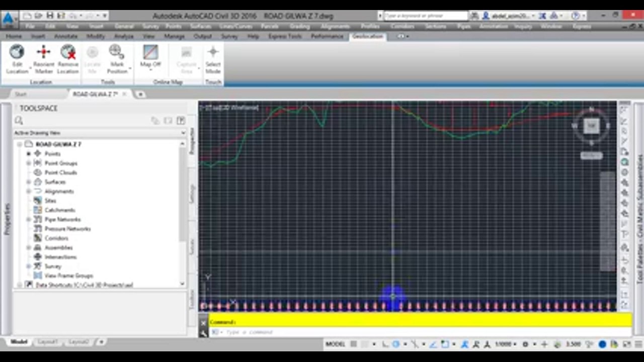The width and height of the screenshot is (644, 362).
Task: Switch to the Manage ribbon tab
Action: click(175, 36)
